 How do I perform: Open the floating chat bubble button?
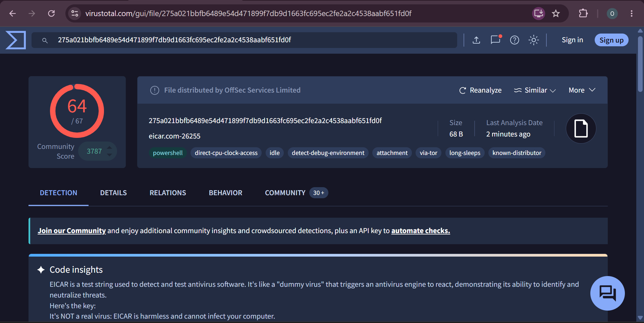pyautogui.click(x=607, y=293)
